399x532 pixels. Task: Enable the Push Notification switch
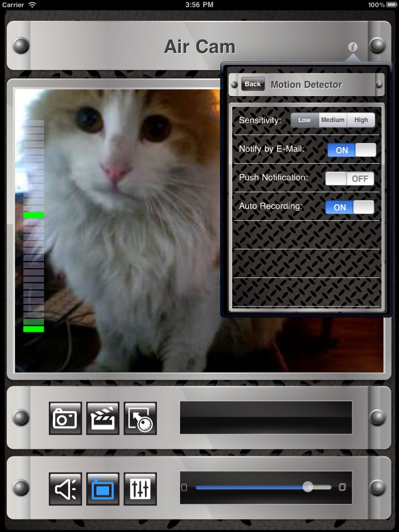coord(350,179)
